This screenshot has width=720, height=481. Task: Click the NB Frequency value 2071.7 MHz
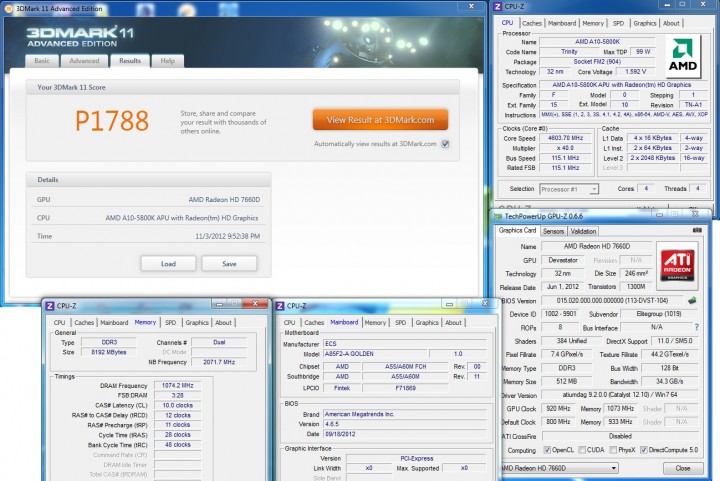point(219,362)
